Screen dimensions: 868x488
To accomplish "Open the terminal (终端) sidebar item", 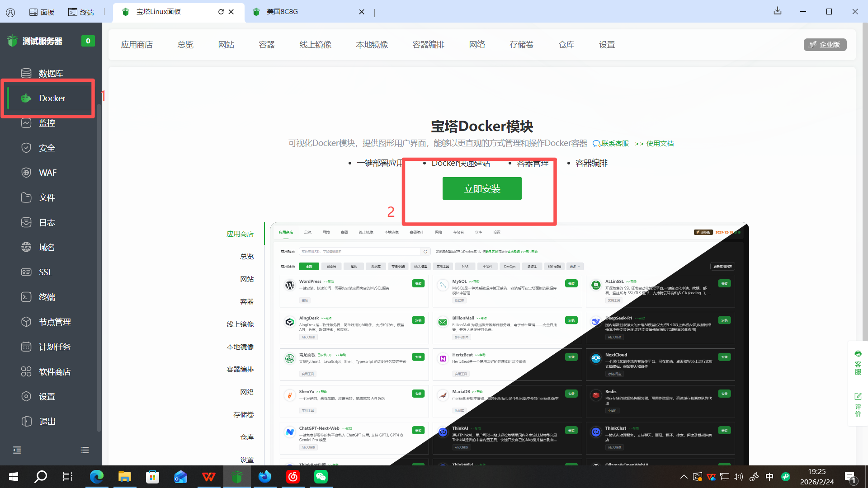I will tap(47, 297).
